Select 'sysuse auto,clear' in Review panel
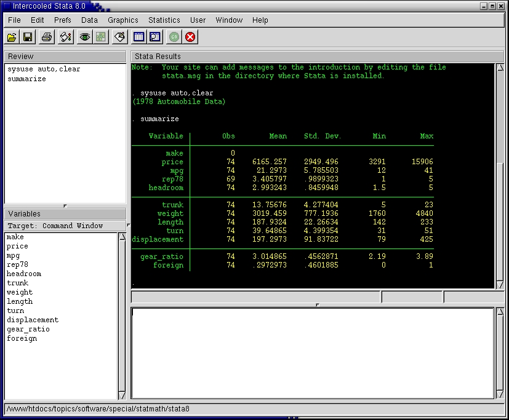 (44, 69)
